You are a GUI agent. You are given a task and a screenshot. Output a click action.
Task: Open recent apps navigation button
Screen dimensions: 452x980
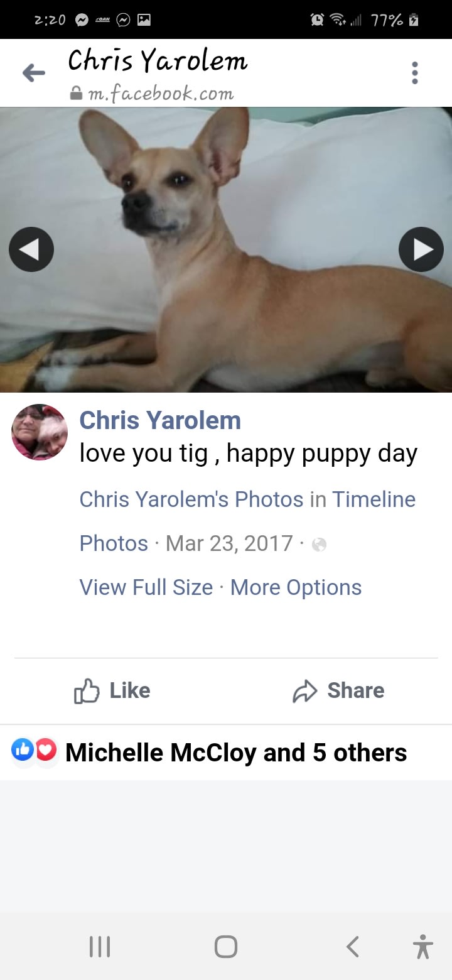point(100,947)
